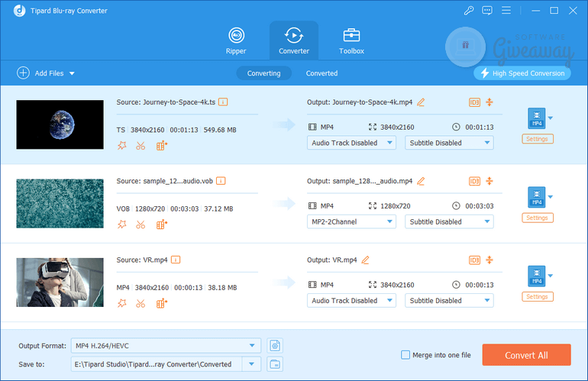Edit ID3 tag for VR.mp4 output
This screenshot has height=381, width=588.
474,260
